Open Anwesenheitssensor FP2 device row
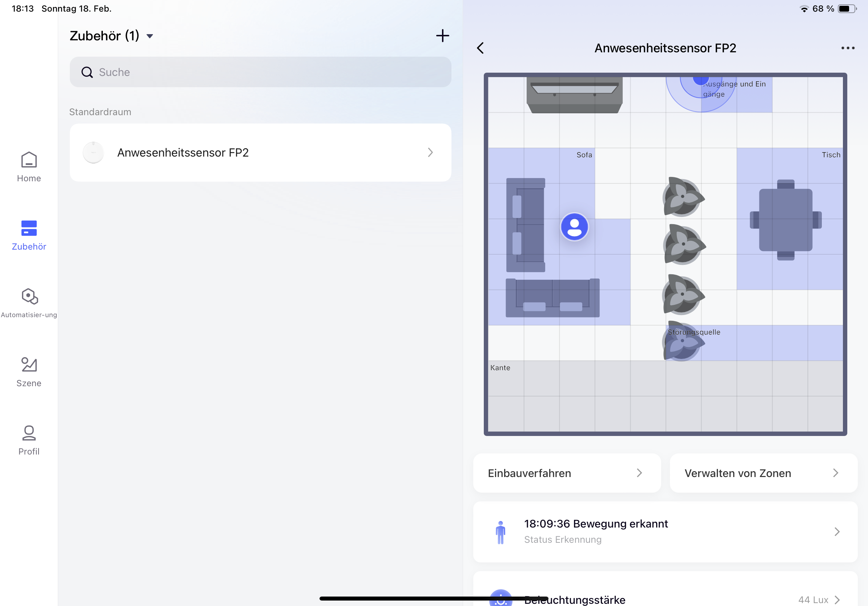This screenshot has height=606, width=868. (x=260, y=152)
